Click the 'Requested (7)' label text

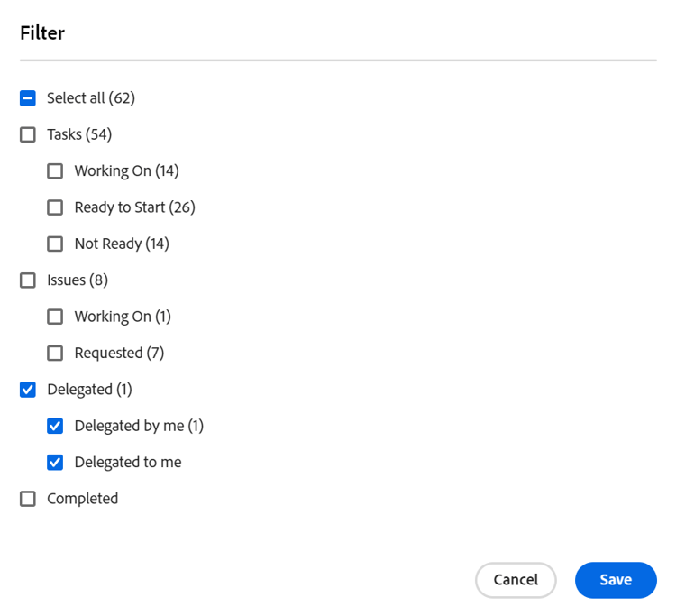tap(120, 353)
